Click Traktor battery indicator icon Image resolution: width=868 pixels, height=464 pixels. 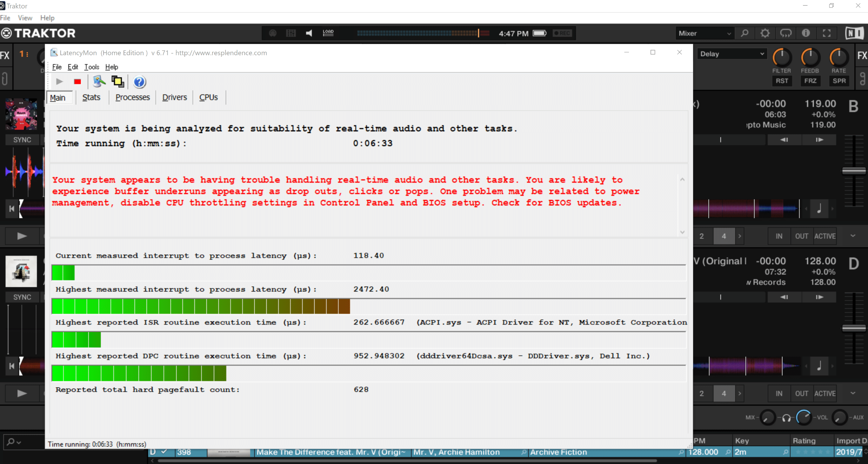click(x=539, y=33)
